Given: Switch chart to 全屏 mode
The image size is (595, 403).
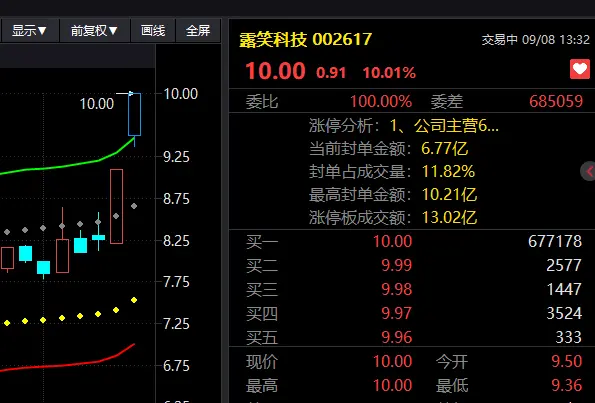Looking at the screenshot, I should [x=198, y=31].
